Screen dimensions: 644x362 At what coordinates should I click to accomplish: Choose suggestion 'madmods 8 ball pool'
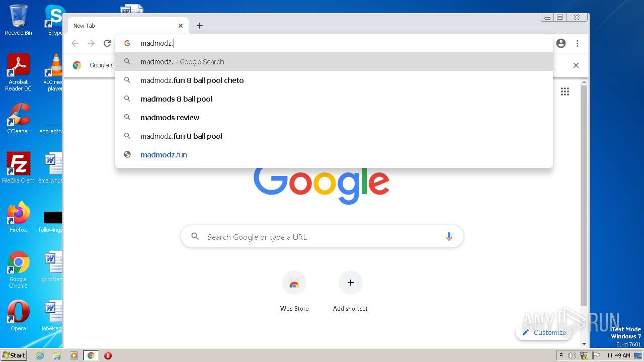(334, 99)
